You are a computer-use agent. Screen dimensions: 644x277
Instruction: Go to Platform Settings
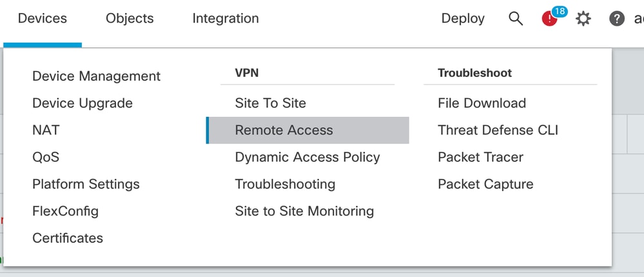coord(86,184)
